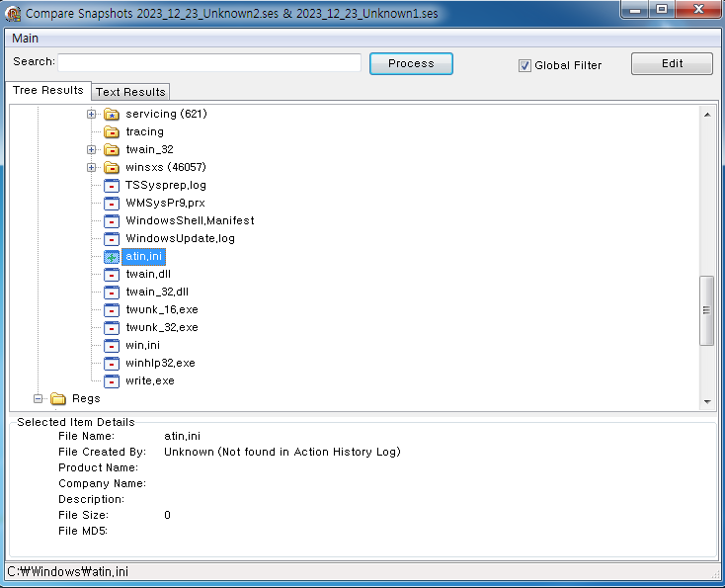Select the twain_32 folder label

(149, 149)
